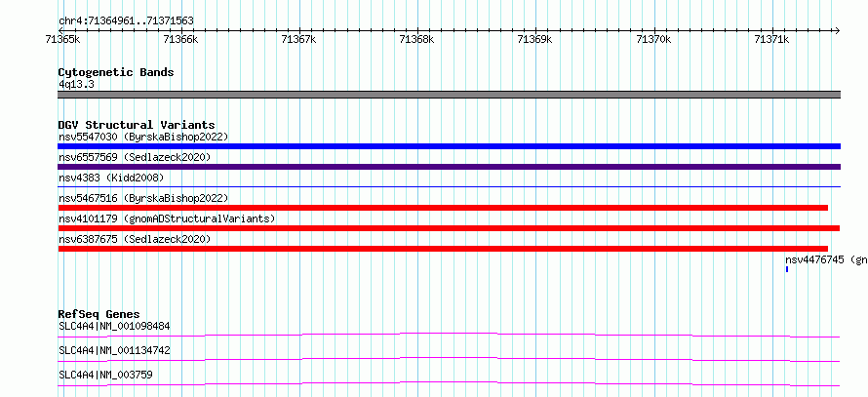Click the SLC4A4 NM_001098484 magenta gene line

(x=449, y=335)
